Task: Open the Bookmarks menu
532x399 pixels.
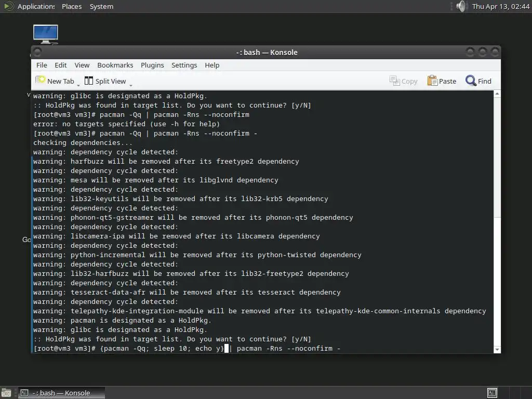Action: [x=115, y=65]
